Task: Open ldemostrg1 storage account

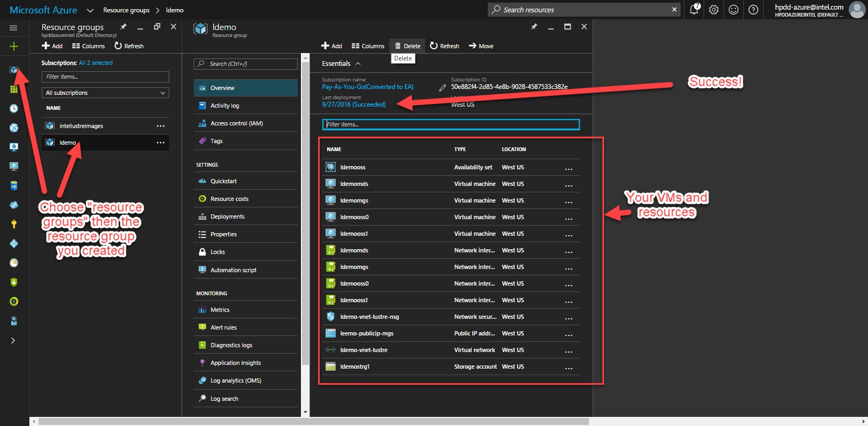Action: tap(450, 367)
